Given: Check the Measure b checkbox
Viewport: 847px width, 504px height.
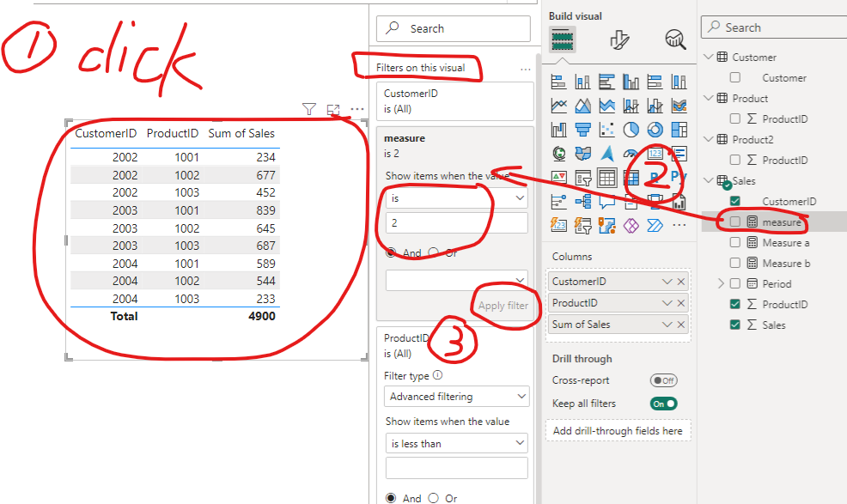Looking at the screenshot, I should (x=735, y=263).
